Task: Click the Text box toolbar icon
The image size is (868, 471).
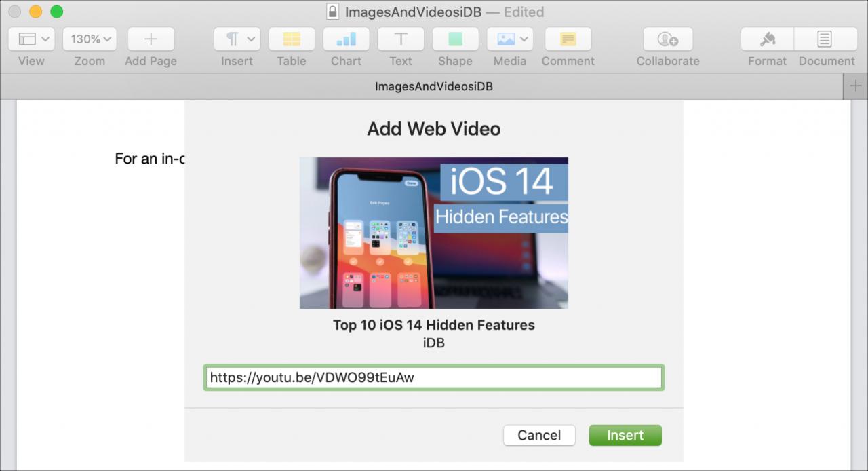Action: click(x=401, y=39)
